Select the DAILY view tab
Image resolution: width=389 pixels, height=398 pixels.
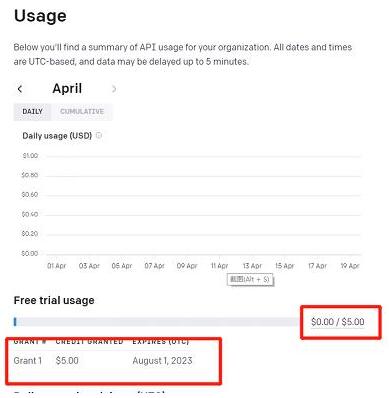pyautogui.click(x=32, y=112)
